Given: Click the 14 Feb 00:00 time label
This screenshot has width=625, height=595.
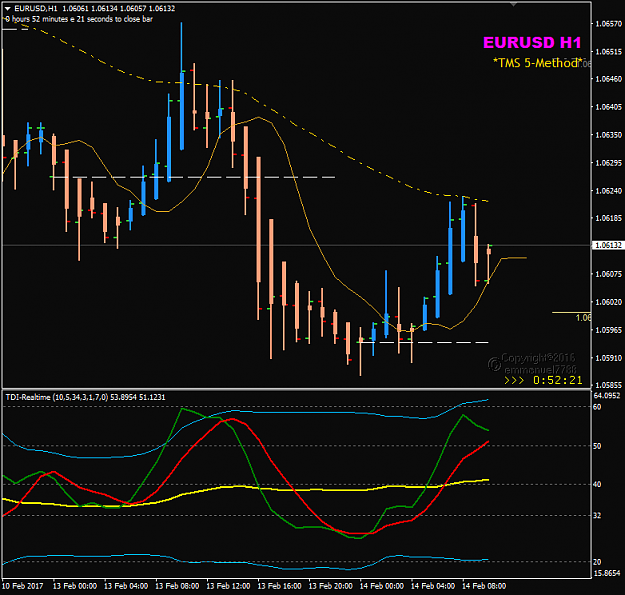Looking at the screenshot, I should point(381,586).
